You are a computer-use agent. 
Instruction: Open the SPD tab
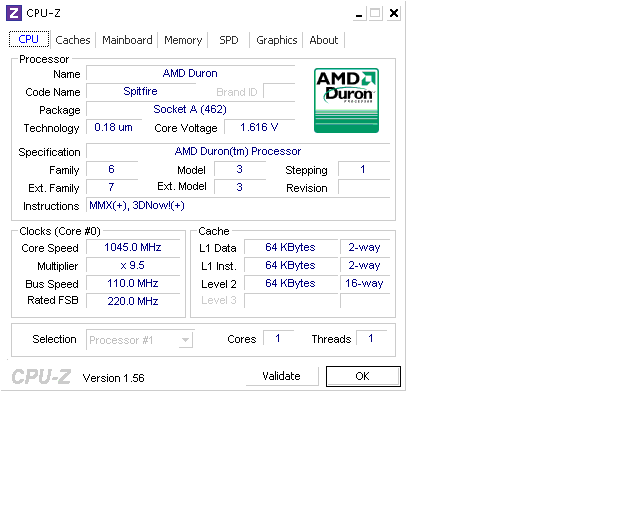229,40
